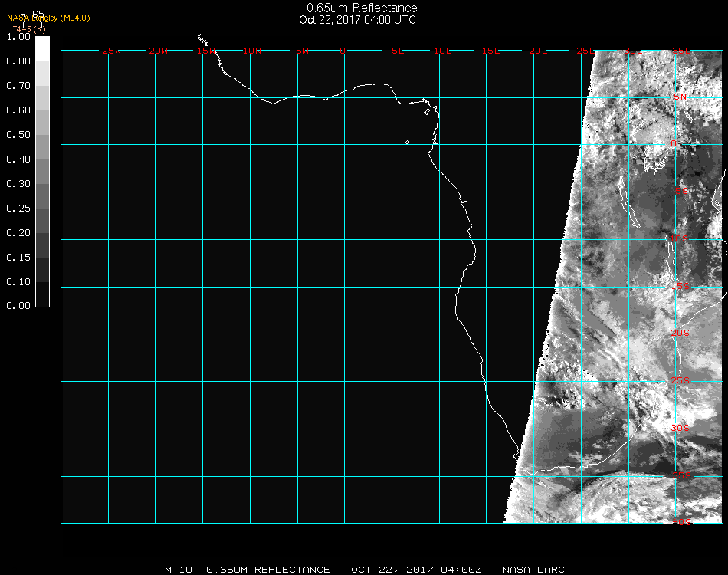Click the 15E longitude grid label
Image resolution: width=728 pixels, height=575 pixels.
pos(491,51)
